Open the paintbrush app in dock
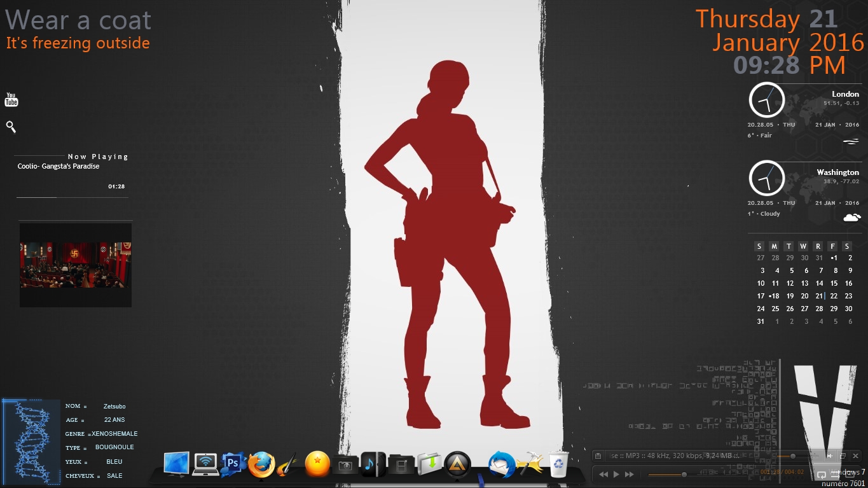Screen dimensions: 868x488 tap(287, 464)
